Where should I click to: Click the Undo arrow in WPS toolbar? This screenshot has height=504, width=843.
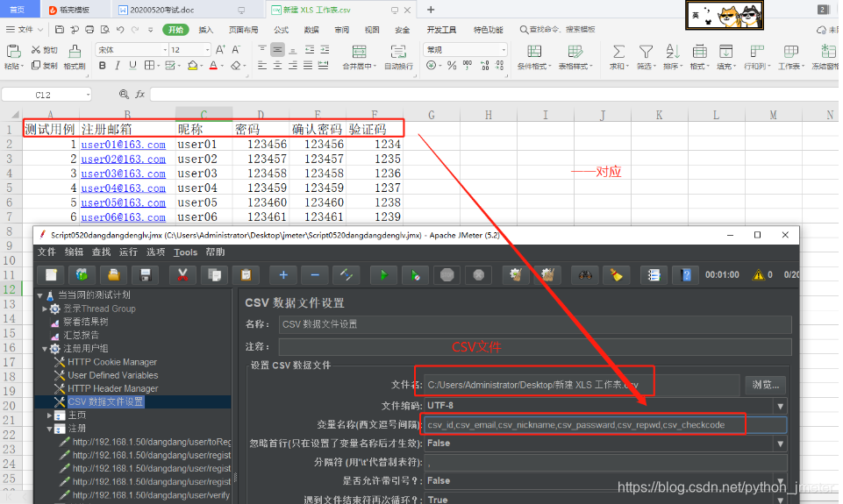pos(120,30)
